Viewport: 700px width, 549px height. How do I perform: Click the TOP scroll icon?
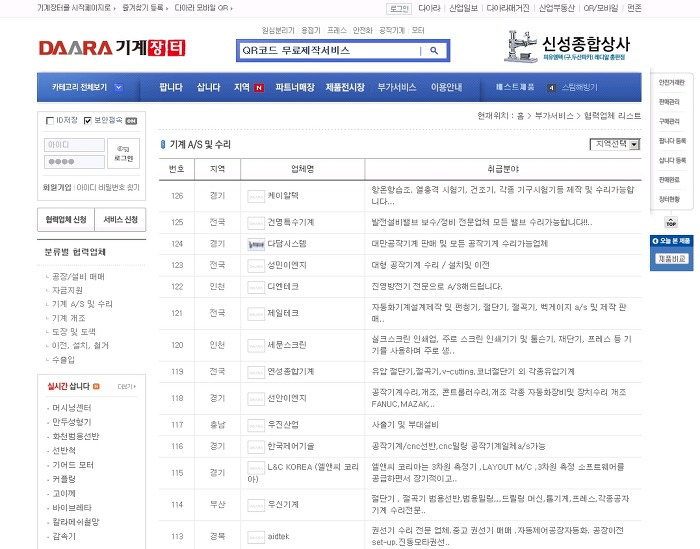click(671, 222)
